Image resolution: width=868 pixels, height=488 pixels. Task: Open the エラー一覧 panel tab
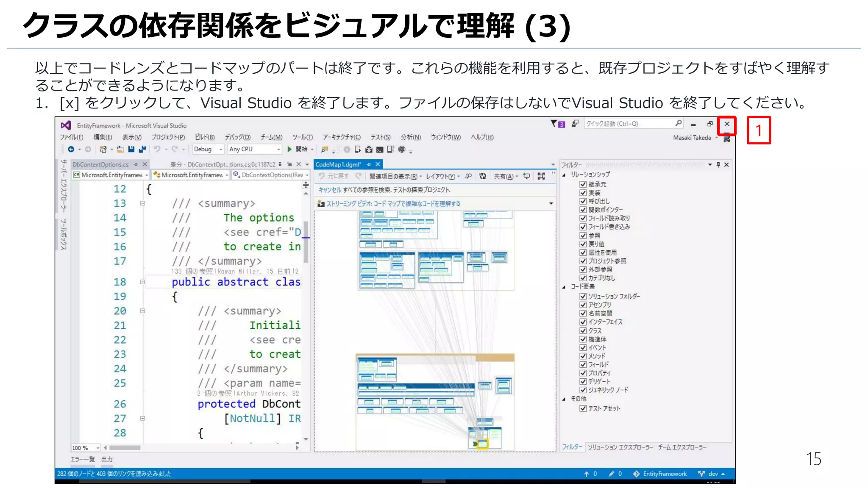point(83,459)
